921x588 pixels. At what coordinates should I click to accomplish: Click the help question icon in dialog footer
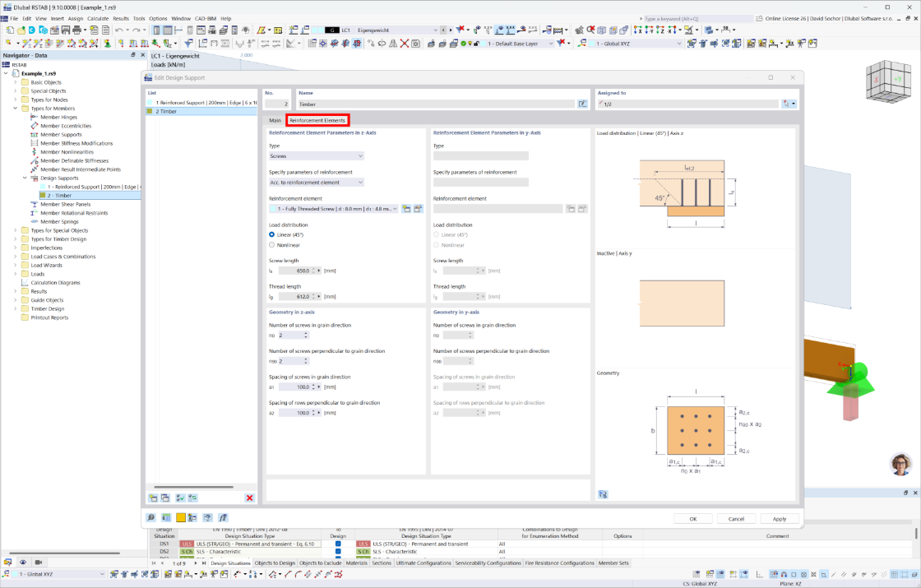point(207,517)
